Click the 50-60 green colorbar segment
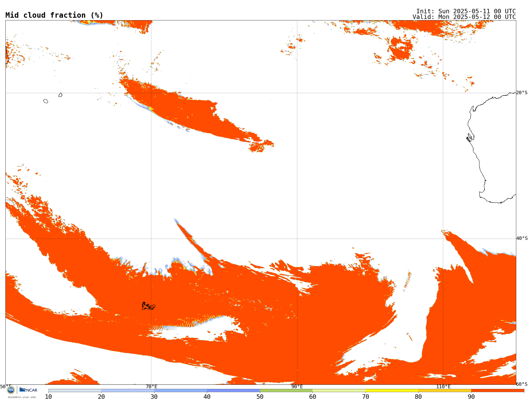This screenshot has height=400, width=532. pos(286,391)
